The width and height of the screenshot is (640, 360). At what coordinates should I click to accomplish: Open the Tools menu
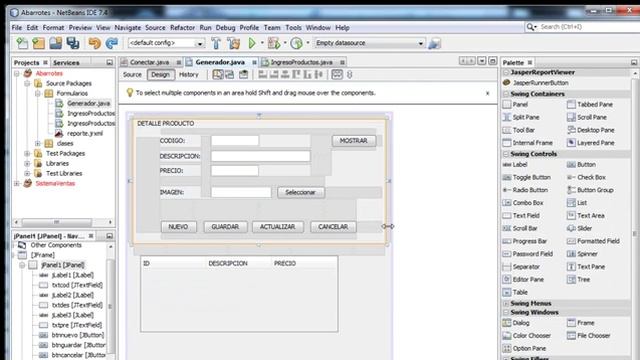tap(293, 28)
